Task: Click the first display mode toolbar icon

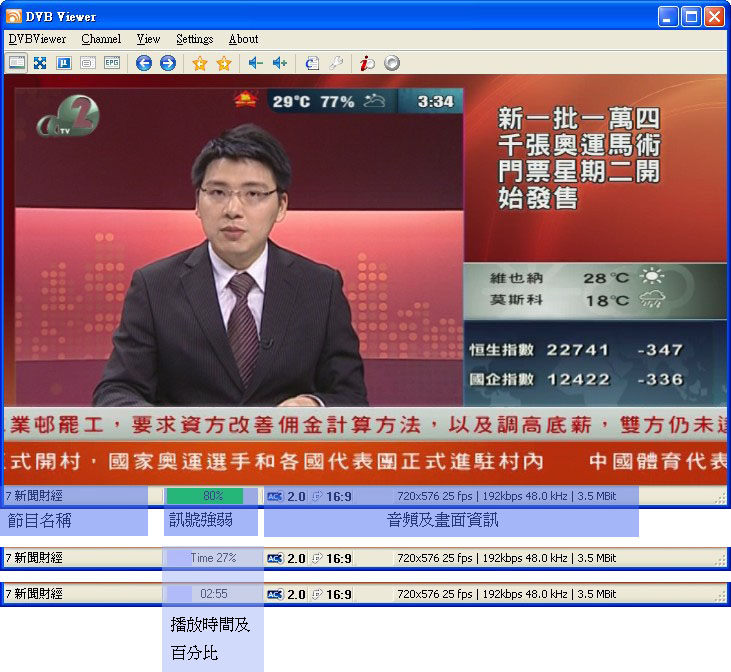Action: click(16, 63)
